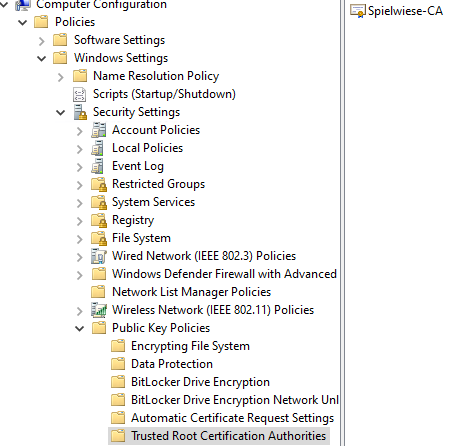Click the Software Settings folder icon

tap(60, 40)
